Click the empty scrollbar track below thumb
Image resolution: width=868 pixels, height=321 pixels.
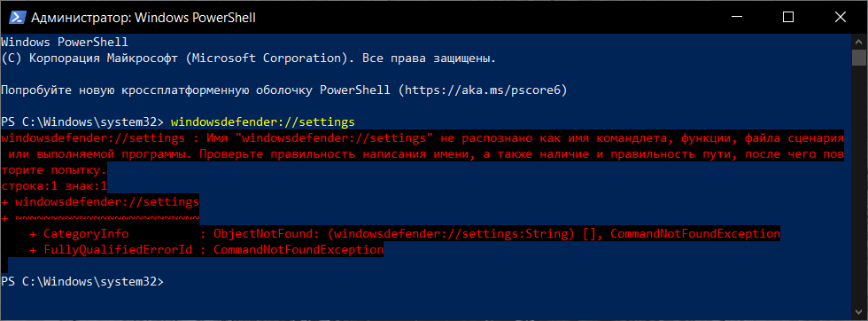coord(858,185)
